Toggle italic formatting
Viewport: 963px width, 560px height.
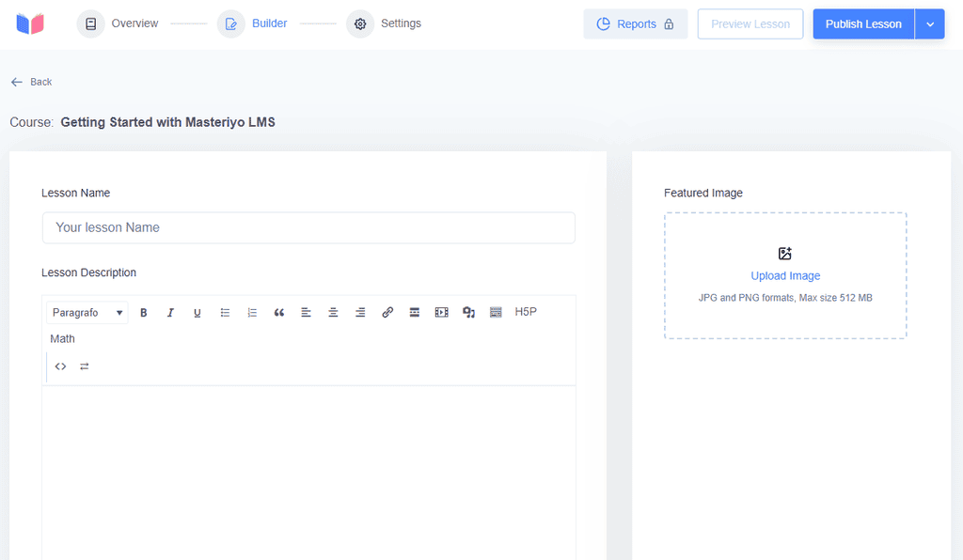coord(170,312)
